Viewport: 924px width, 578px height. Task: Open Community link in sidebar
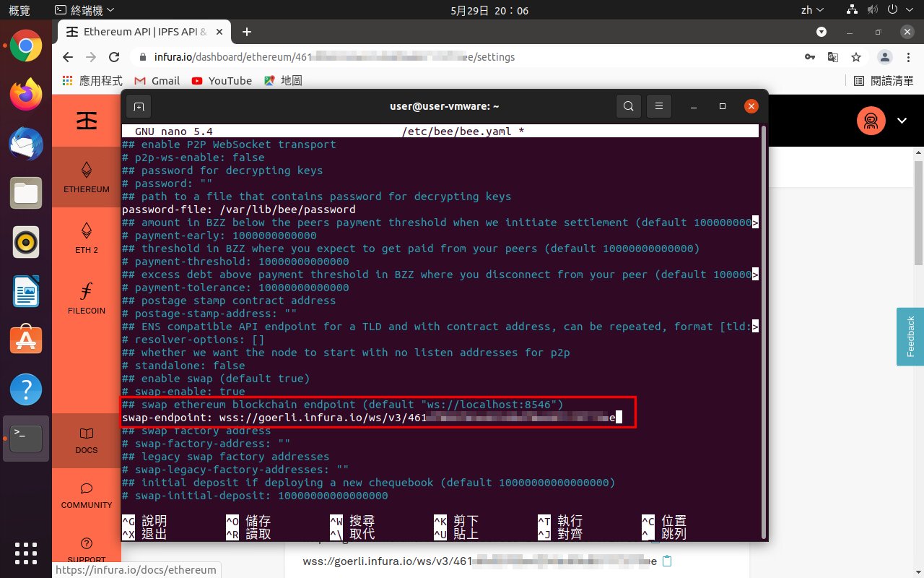[x=87, y=496]
